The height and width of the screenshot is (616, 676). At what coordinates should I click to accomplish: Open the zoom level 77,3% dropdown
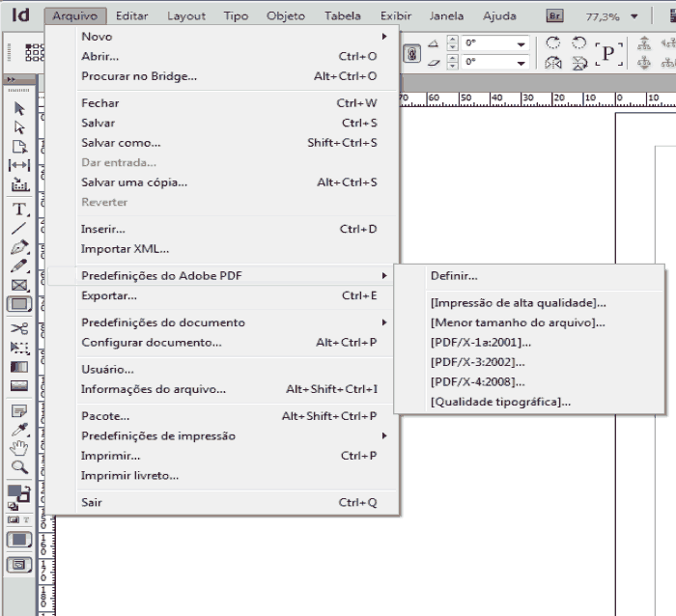tap(634, 16)
